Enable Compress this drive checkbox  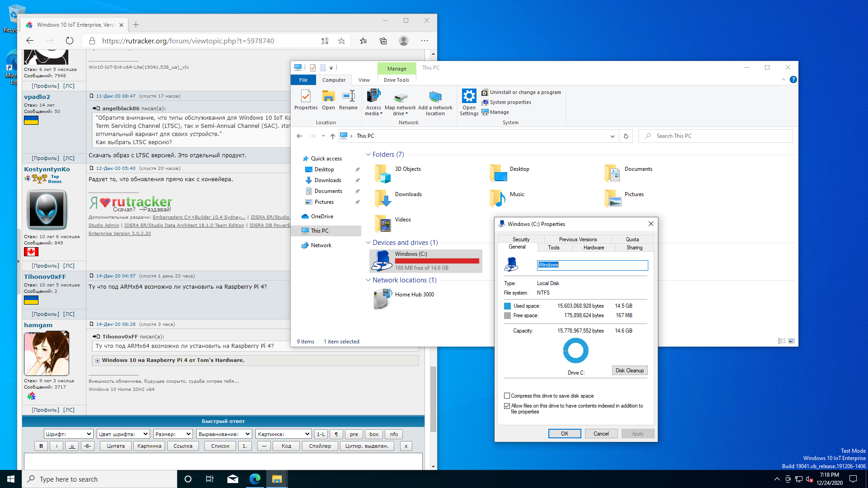point(507,396)
